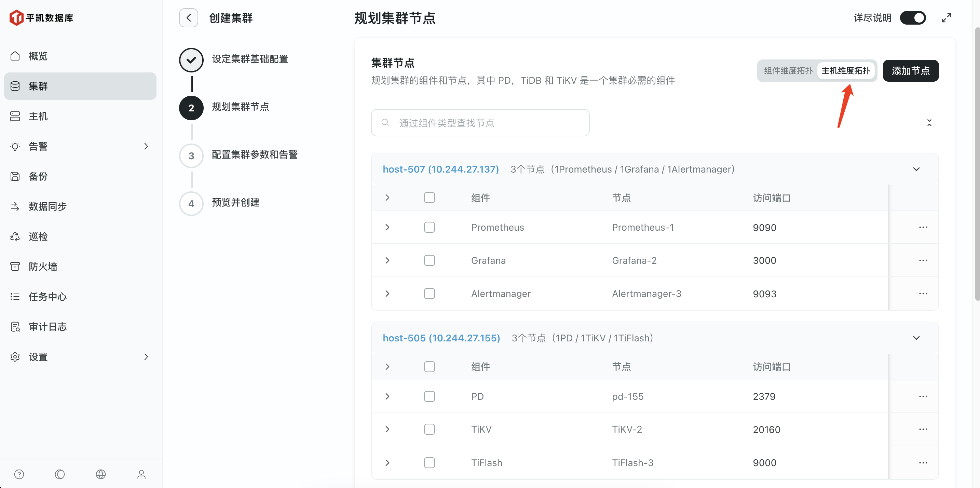Image resolution: width=980 pixels, height=488 pixels.
Task: Open the Grafana-2 row actions menu
Action: coord(923,260)
